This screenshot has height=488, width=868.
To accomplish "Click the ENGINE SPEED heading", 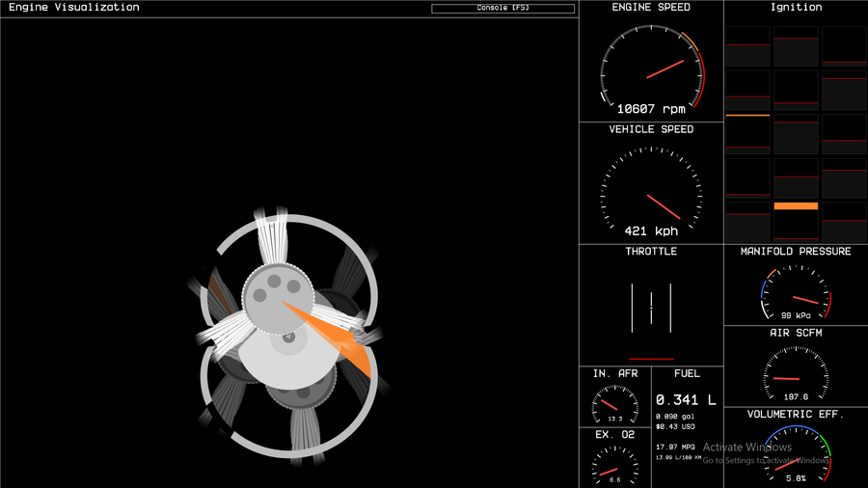I will [x=651, y=7].
